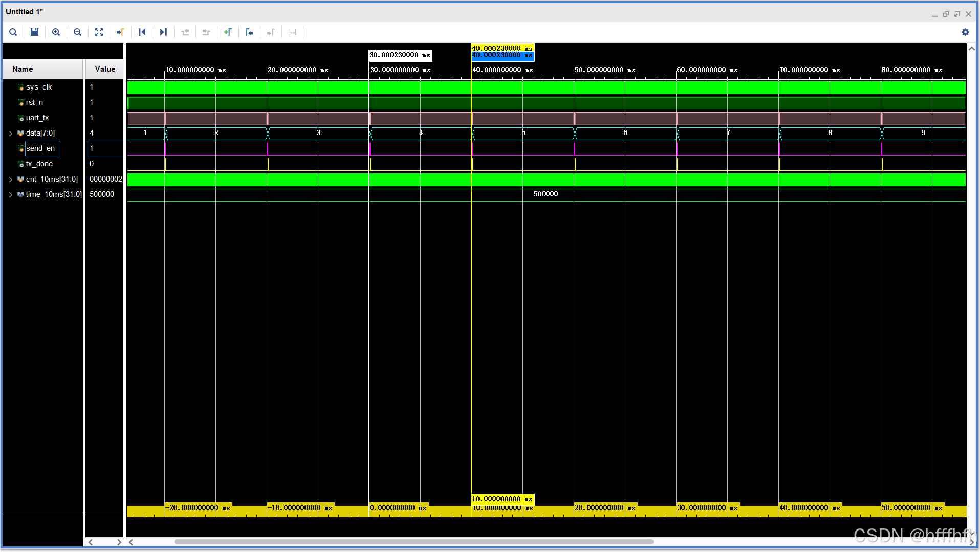Click the cnt_10ms value 00000002
Viewport: 980px width, 552px height.
pyautogui.click(x=105, y=179)
